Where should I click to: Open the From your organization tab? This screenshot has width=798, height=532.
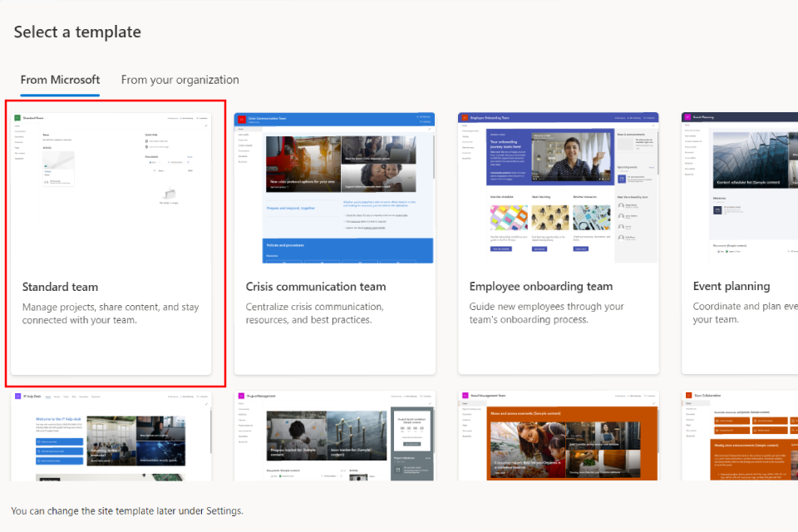[180, 80]
